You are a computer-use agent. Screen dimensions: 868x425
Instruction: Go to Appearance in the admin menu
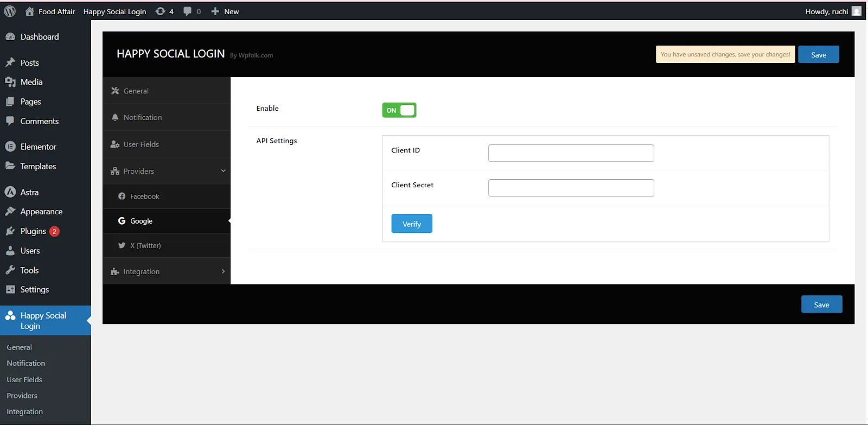pyautogui.click(x=41, y=212)
